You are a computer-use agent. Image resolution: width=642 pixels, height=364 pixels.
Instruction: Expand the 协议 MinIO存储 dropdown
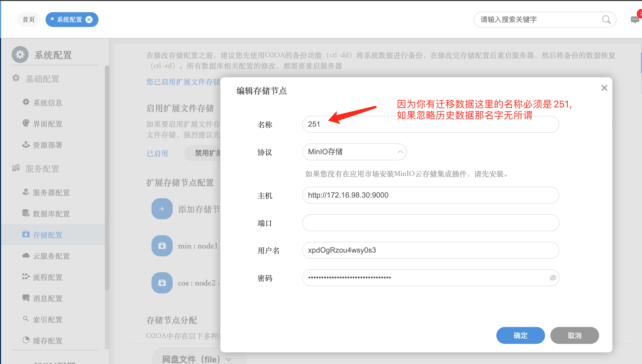click(354, 152)
